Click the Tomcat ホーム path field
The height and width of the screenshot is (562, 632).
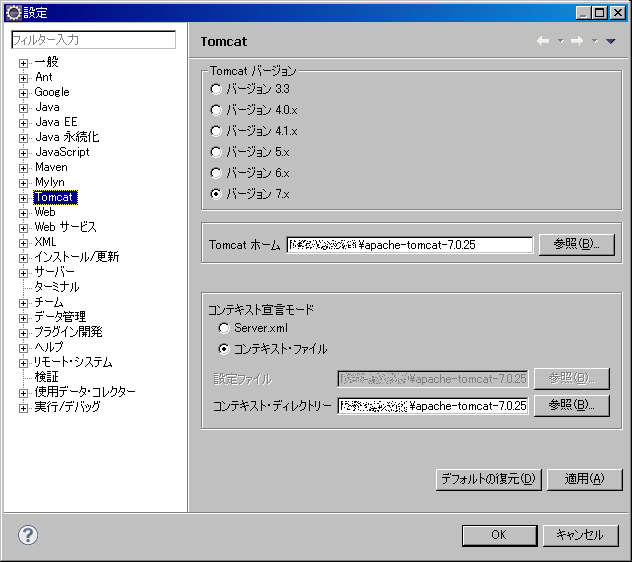point(410,245)
